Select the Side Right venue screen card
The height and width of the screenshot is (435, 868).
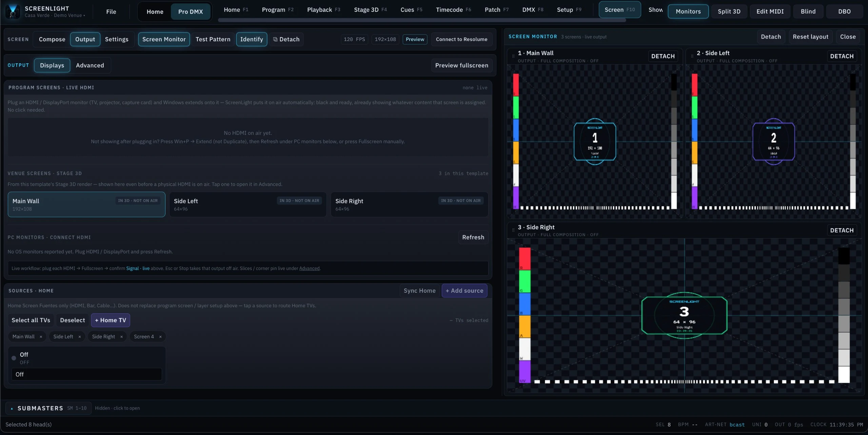click(x=409, y=205)
